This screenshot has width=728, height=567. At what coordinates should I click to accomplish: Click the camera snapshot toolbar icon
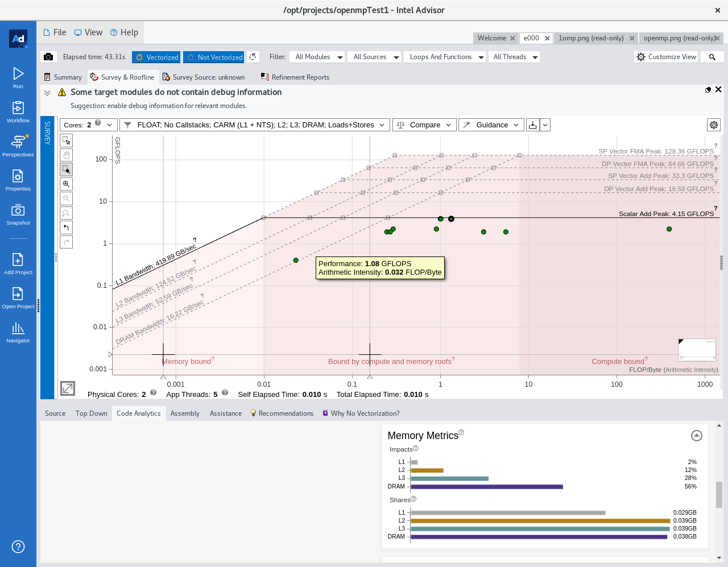coord(48,57)
